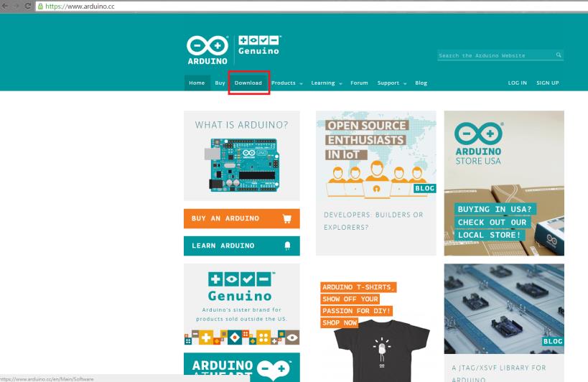Click the LOG IN link
This screenshot has width=588, height=382.
point(517,83)
